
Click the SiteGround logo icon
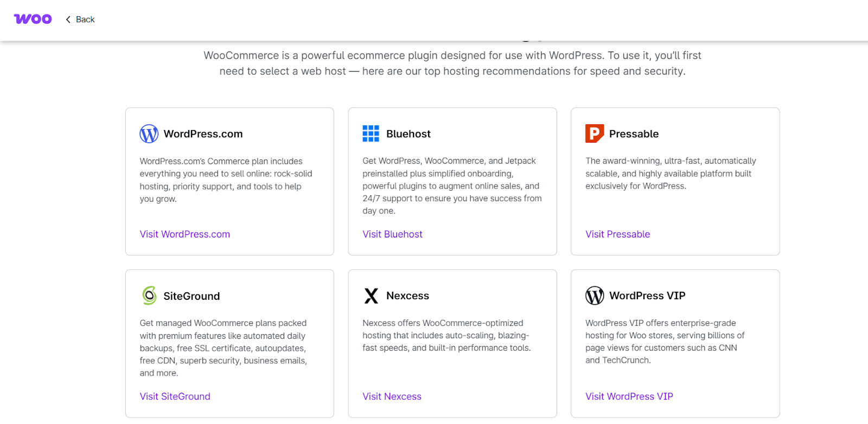click(x=149, y=295)
